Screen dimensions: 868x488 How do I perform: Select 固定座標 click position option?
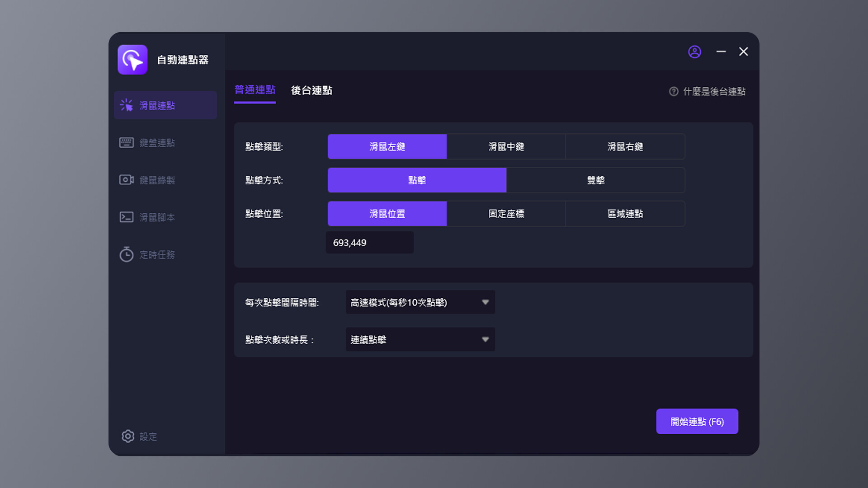[506, 214]
